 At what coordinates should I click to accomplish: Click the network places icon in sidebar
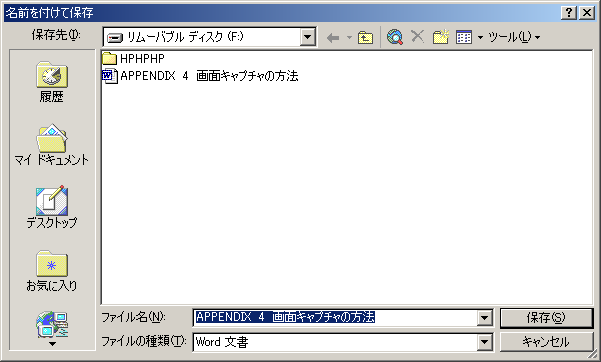click(52, 324)
